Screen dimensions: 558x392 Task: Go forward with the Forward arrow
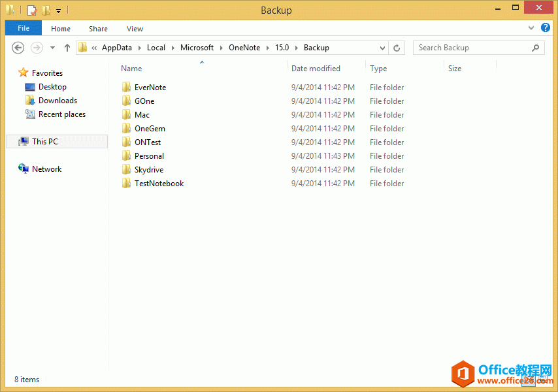click(x=37, y=48)
